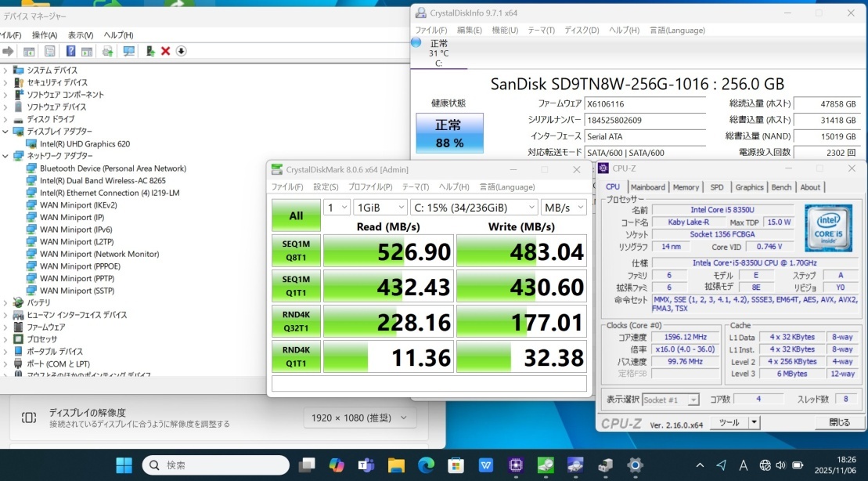Click the black down-arrow icon in Device Manager toolbar

[x=181, y=51]
